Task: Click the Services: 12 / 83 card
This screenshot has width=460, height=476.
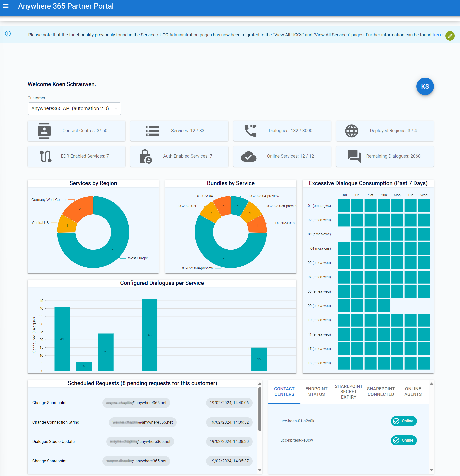Action: [x=179, y=131]
